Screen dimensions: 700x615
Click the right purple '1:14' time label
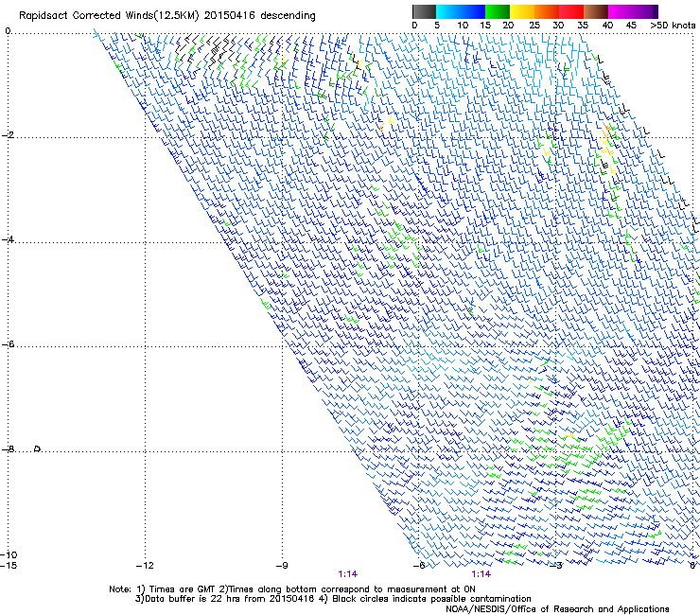(x=481, y=574)
